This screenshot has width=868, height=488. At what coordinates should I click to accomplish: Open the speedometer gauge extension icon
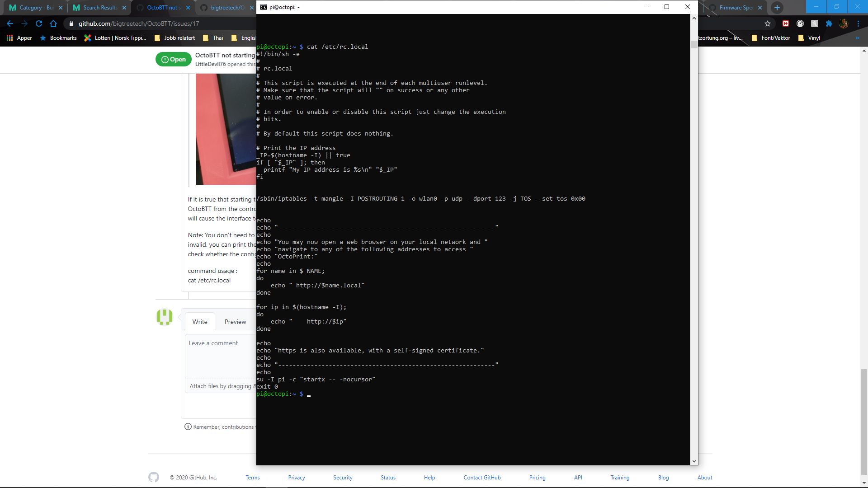pos(801,23)
